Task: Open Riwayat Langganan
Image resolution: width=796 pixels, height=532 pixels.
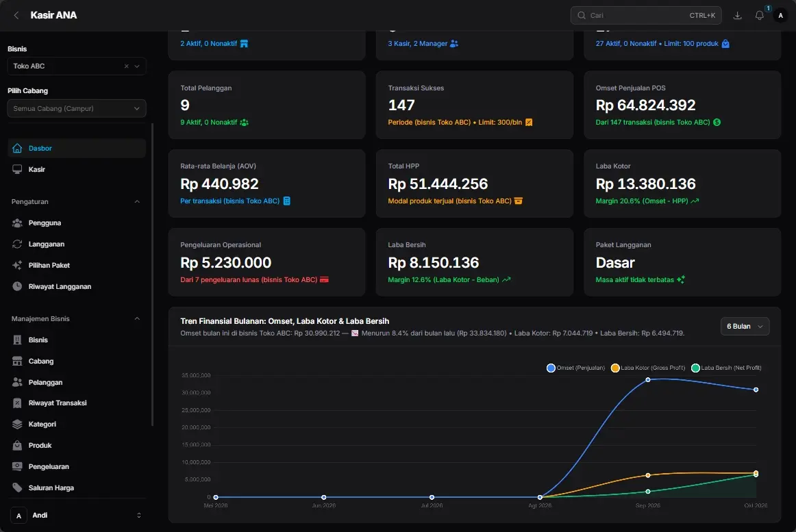Action: [x=77, y=287]
